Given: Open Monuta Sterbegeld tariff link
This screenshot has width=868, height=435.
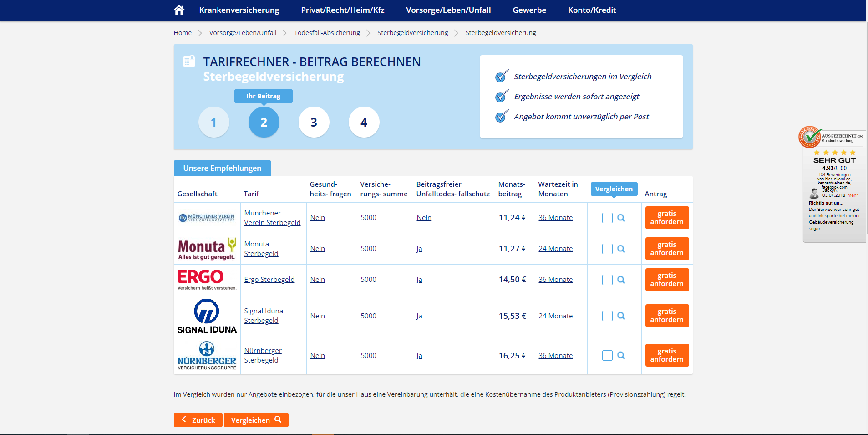Looking at the screenshot, I should click(261, 249).
